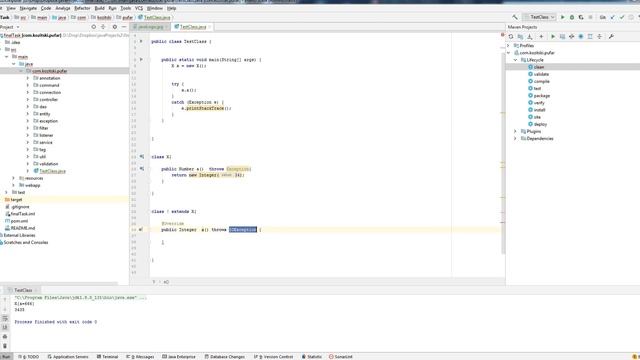Open the Refactor menu

coord(82,8)
